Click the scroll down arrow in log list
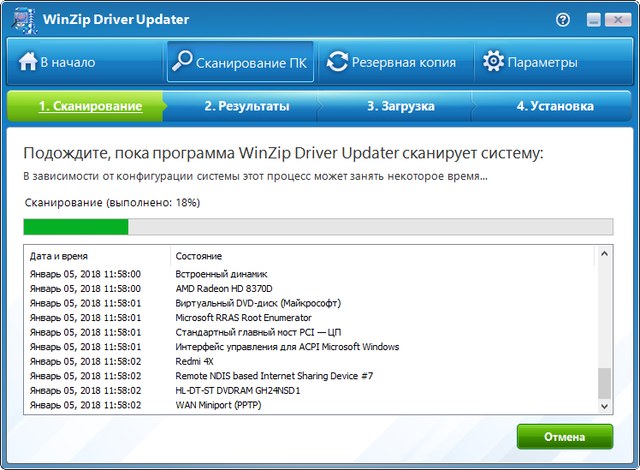Screen dimensions: 640x470 pyautogui.click(x=604, y=407)
